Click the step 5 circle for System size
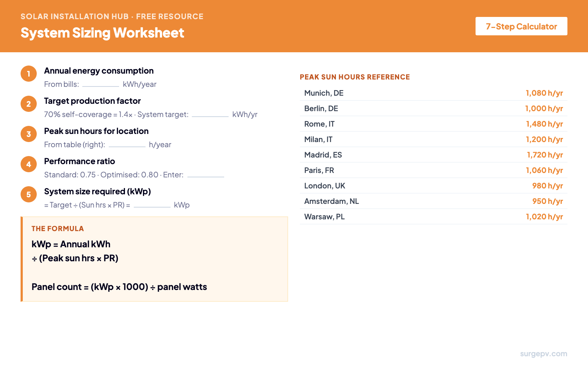The image size is (588, 368). point(28,194)
